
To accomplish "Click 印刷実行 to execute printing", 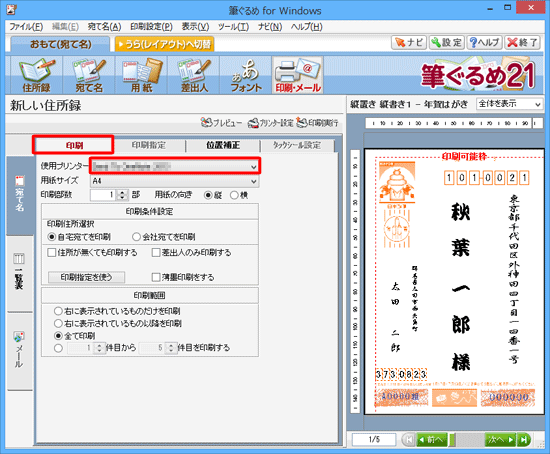I will (x=318, y=123).
